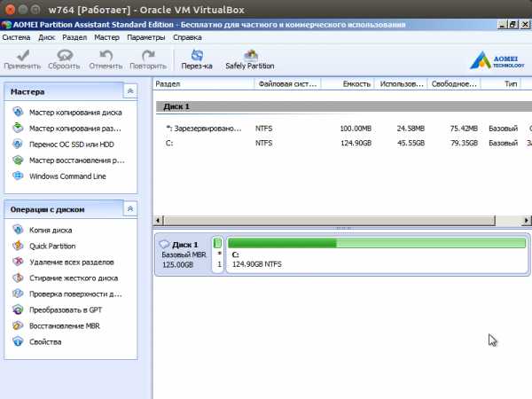This screenshot has width=532, height=399.
Task: Click the Перез-ка (Reload) toolbar icon
Action: click(197, 55)
